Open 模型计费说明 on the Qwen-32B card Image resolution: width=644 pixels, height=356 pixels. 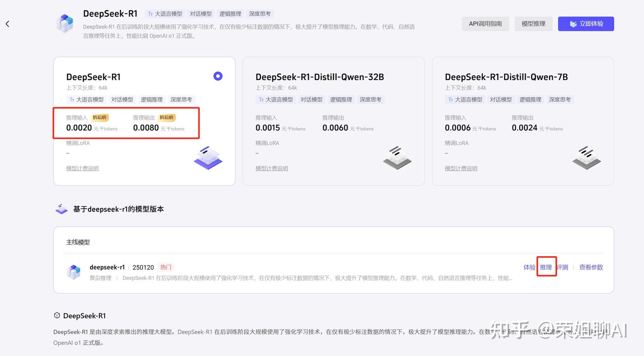point(271,168)
